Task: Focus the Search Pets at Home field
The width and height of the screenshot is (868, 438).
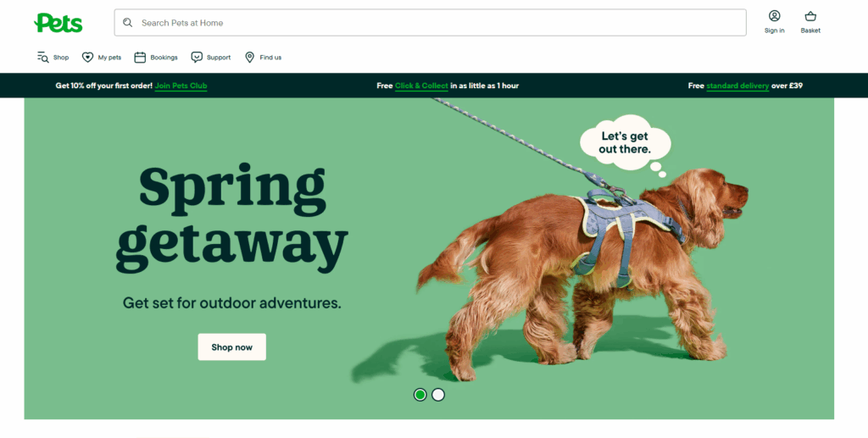Action: (430, 23)
